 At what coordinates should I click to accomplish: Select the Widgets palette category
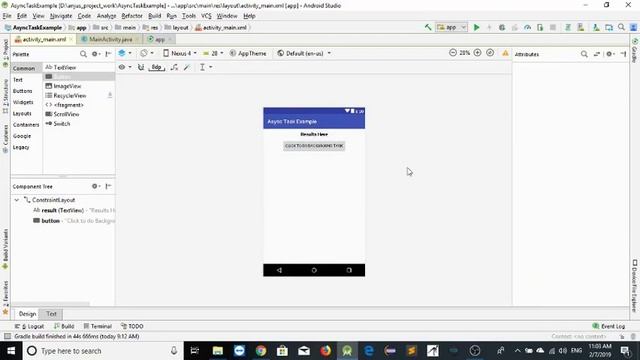(x=23, y=102)
